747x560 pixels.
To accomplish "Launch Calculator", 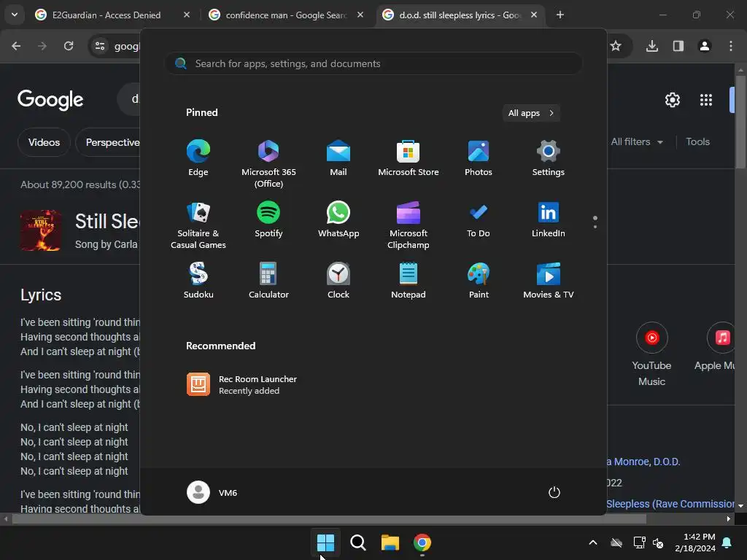I will pyautogui.click(x=268, y=281).
